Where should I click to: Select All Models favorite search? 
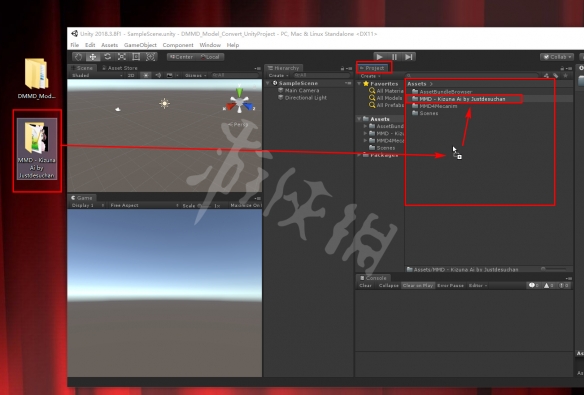(x=385, y=98)
